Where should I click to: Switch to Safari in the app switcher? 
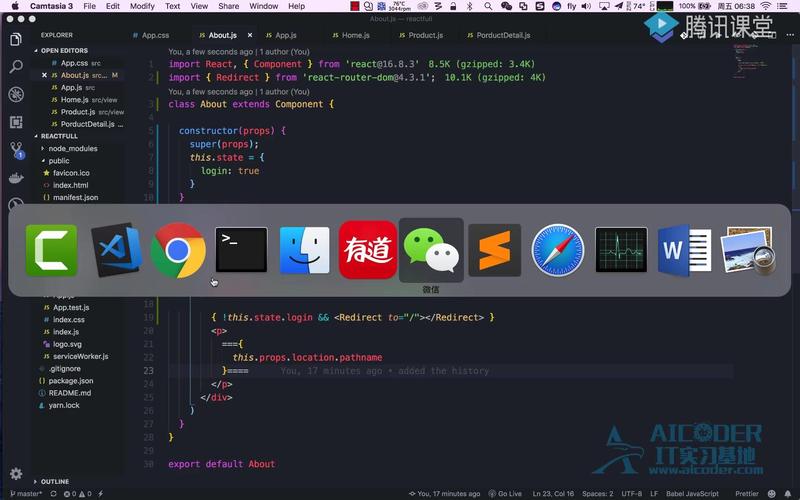click(x=558, y=250)
